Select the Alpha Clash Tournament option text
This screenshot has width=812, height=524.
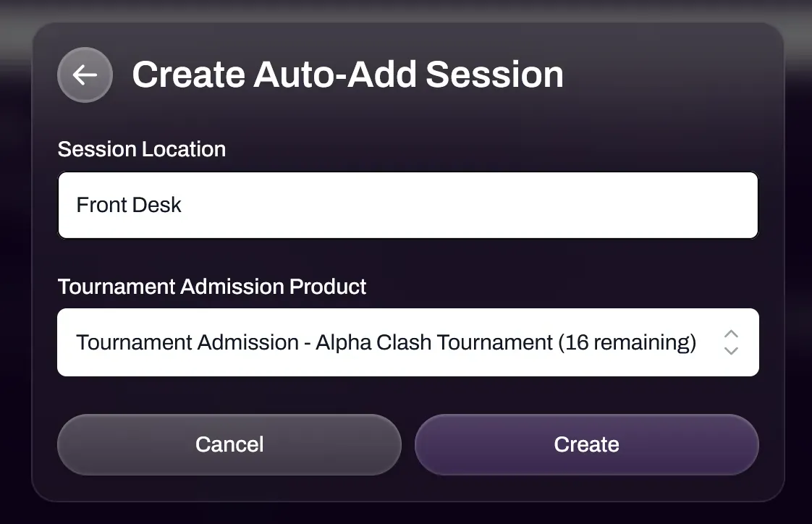(386, 342)
